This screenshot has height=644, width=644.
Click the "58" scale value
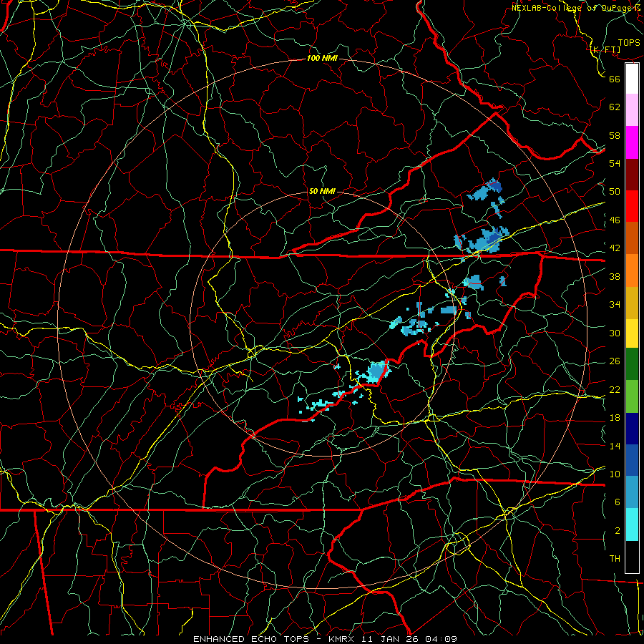[x=615, y=135]
